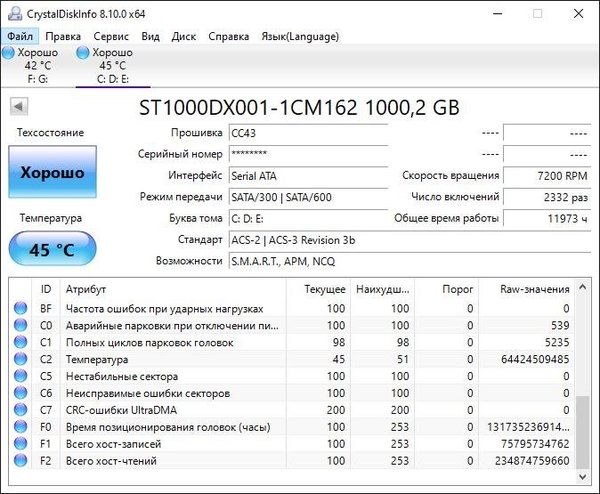Click the Порог column header

coord(447,289)
